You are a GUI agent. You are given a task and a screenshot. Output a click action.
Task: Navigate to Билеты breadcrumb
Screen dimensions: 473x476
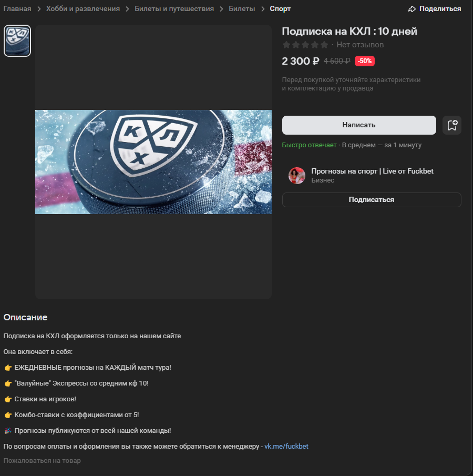tap(242, 9)
